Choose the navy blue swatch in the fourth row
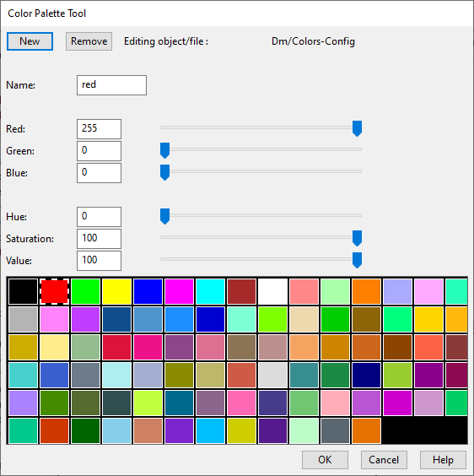This screenshot has height=476, width=474. (x=366, y=376)
